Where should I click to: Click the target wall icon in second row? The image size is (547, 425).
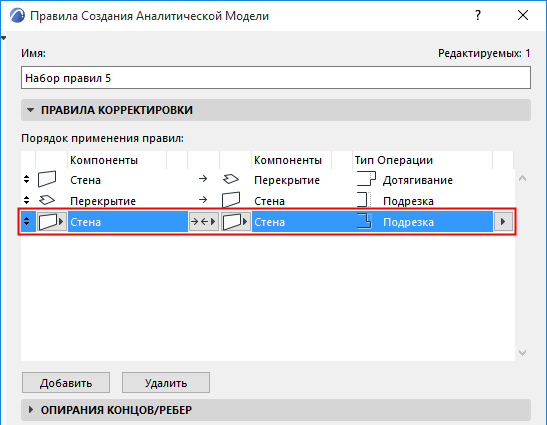point(231,200)
